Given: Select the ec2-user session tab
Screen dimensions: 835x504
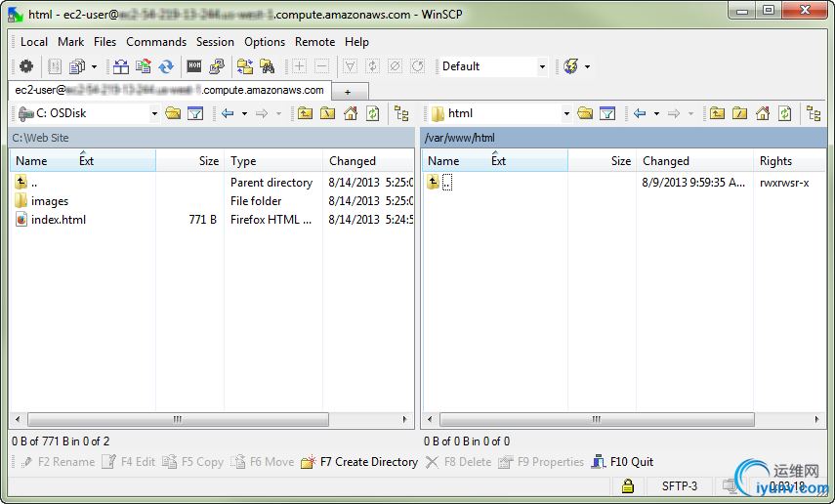Looking at the screenshot, I should coord(169,90).
